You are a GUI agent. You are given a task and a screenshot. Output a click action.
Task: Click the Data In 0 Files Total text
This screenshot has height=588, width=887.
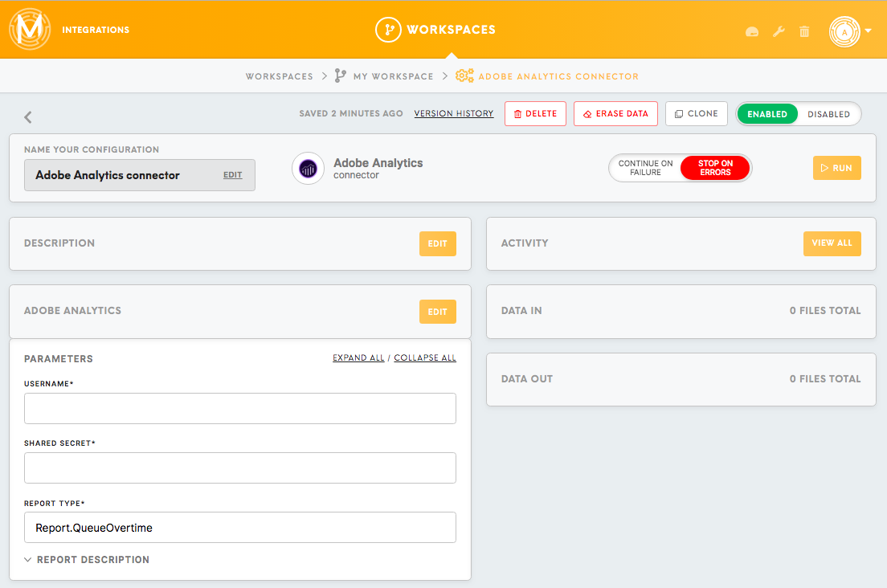point(825,311)
